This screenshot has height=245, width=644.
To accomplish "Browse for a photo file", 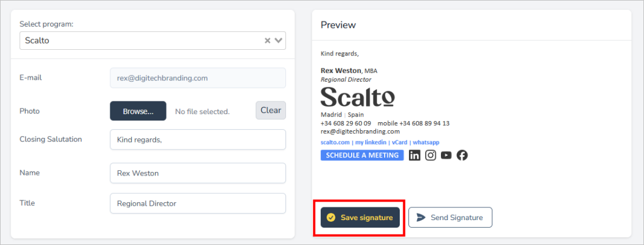I will coord(138,111).
